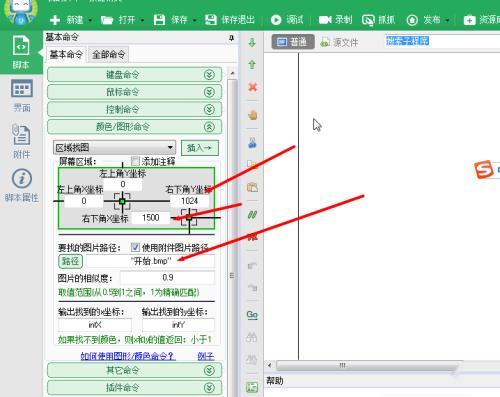Switch to 基本命令 tab

click(66, 54)
